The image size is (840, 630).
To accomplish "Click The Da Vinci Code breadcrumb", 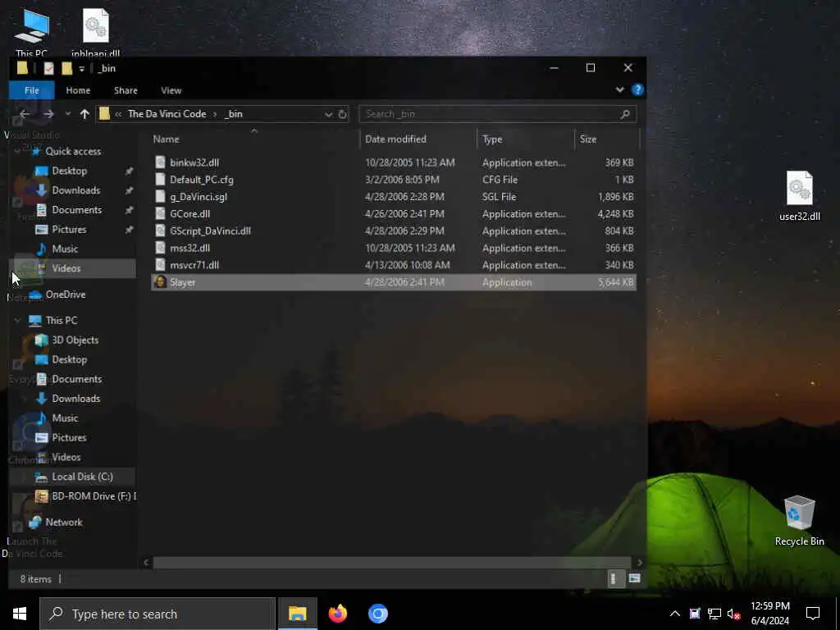I will click(x=167, y=114).
